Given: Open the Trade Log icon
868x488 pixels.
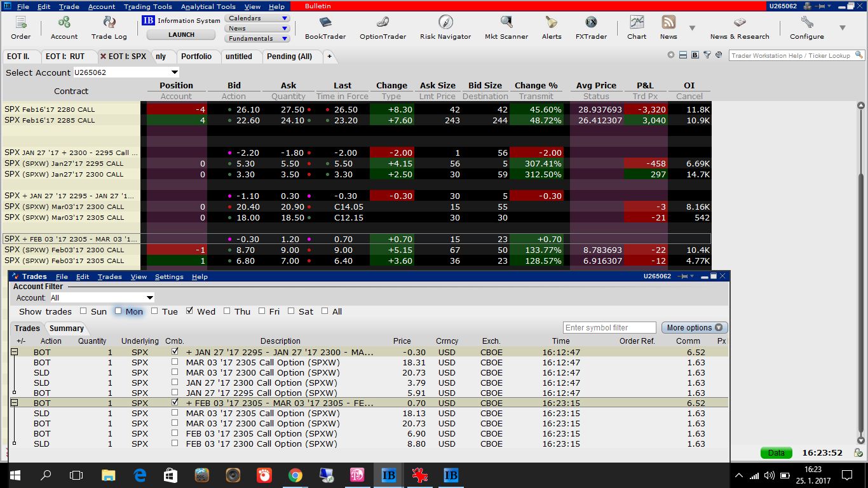Looking at the screenshot, I should pos(109,27).
